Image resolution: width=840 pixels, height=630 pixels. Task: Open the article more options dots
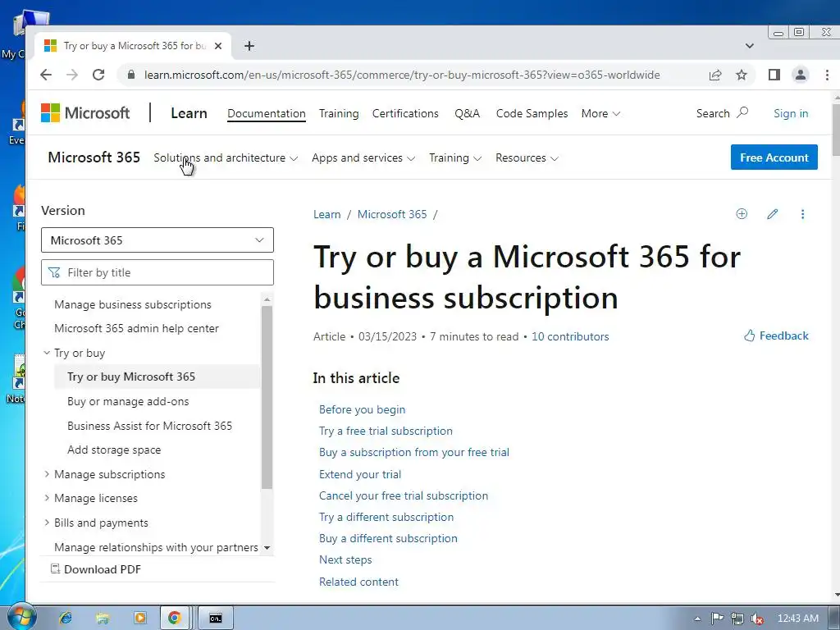pos(802,214)
